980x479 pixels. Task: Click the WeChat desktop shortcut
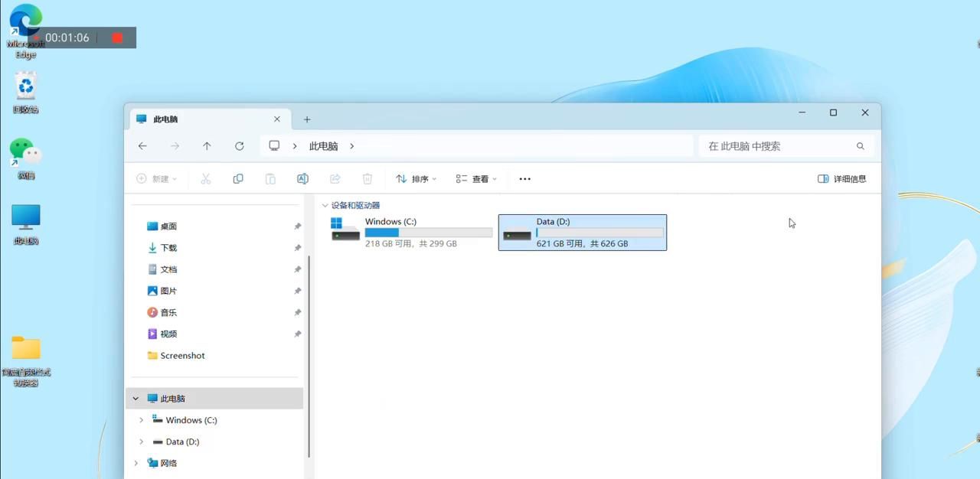(x=26, y=158)
